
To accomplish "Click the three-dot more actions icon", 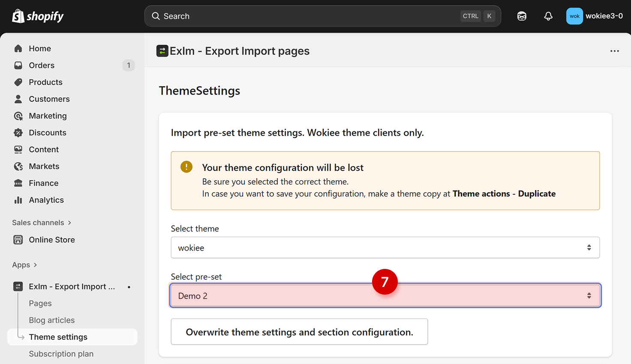I will [614, 51].
